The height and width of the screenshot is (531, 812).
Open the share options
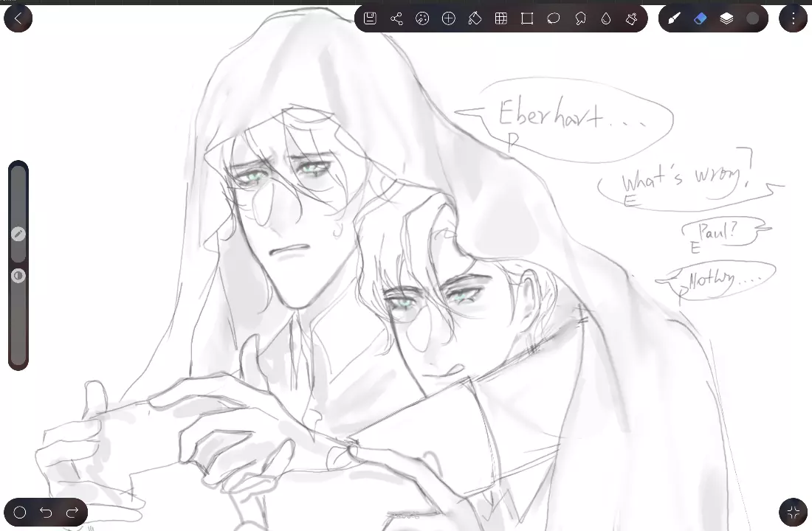[x=396, y=18]
